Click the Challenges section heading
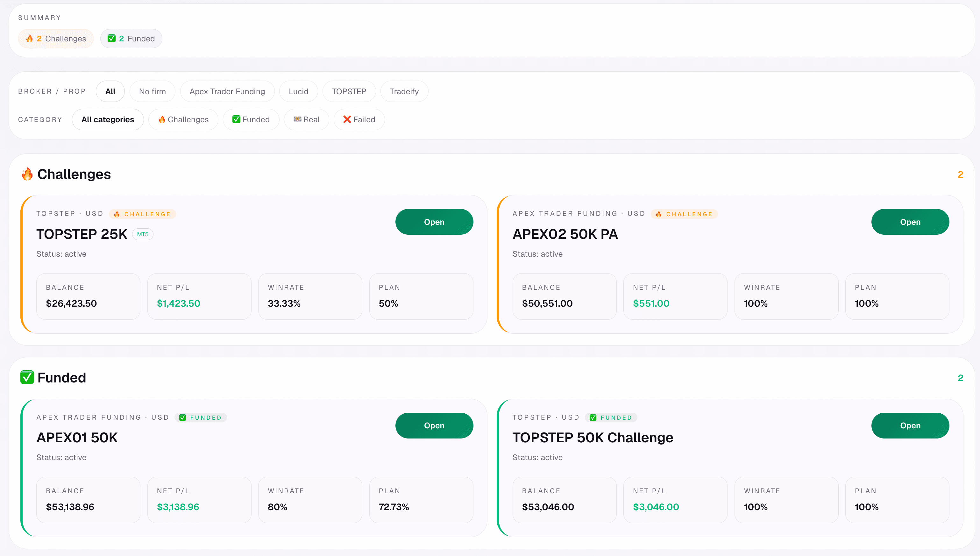Screen dimensions: 980x556 (74, 174)
